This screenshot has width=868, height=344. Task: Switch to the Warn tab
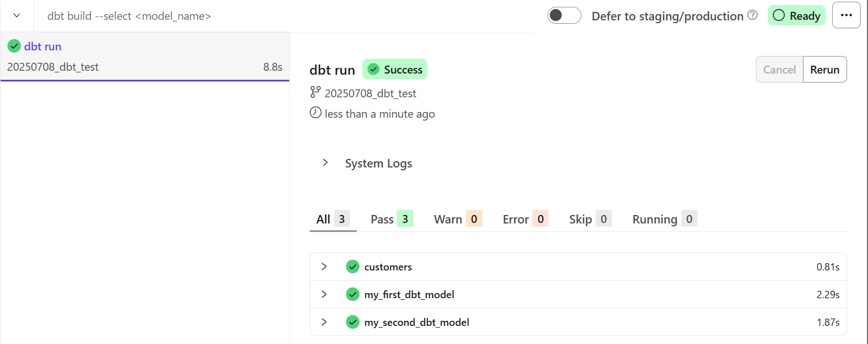click(457, 219)
